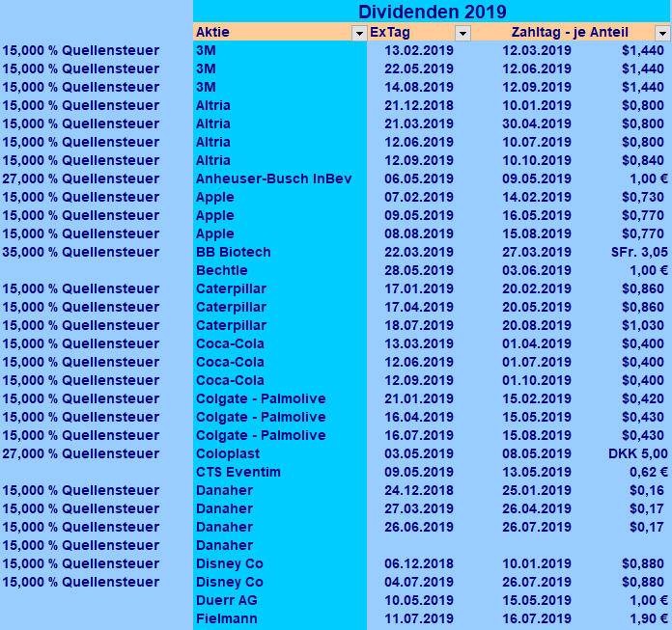Select the Anheuser-Busch InBev cell

point(280,179)
